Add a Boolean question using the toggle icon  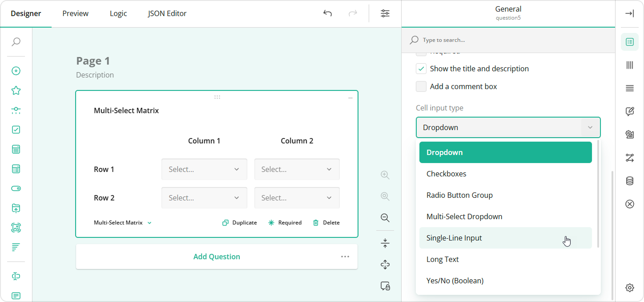click(x=16, y=188)
